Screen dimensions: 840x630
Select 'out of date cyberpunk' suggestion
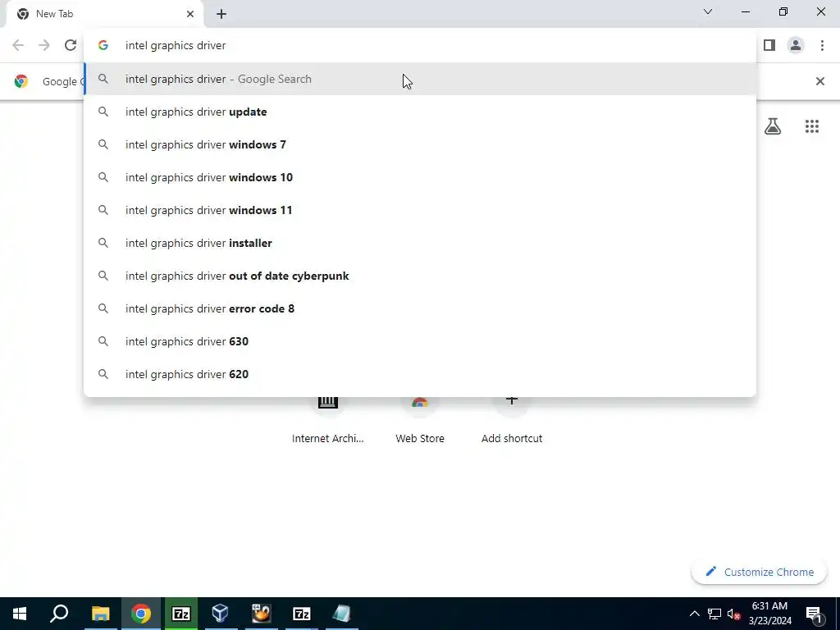click(420, 276)
